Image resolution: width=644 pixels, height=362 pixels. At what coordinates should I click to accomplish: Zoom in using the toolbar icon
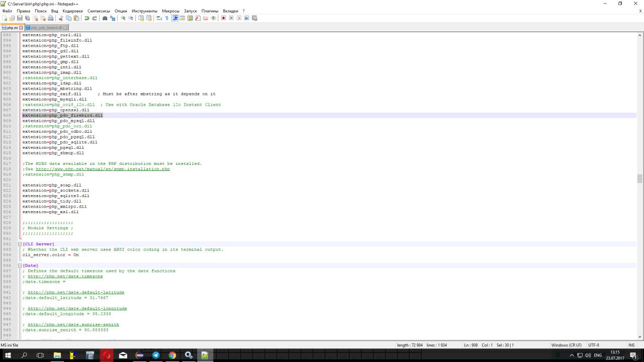(x=123, y=18)
